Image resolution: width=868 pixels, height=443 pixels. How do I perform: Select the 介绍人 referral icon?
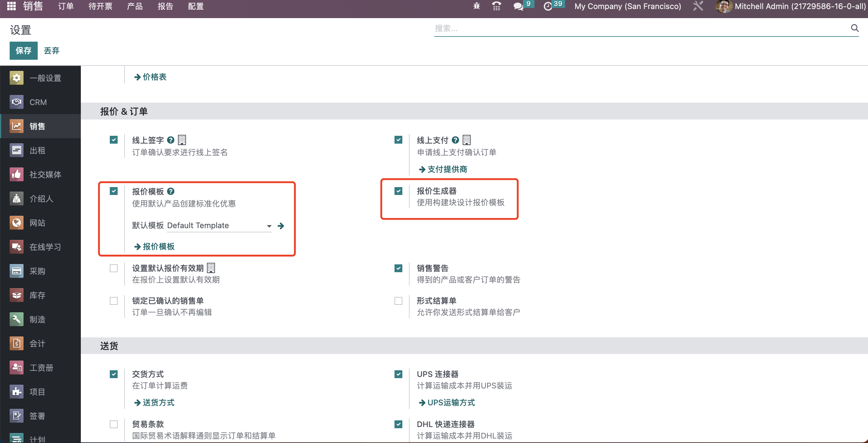[17, 199]
